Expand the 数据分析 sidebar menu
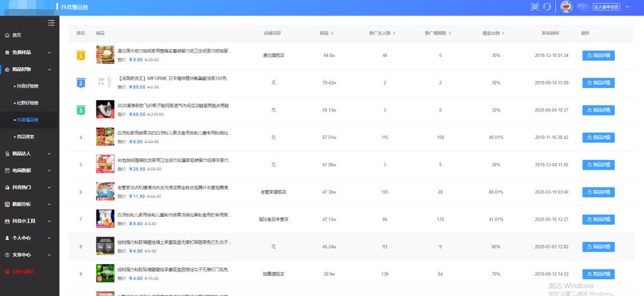This screenshot has width=644, height=296. (x=29, y=204)
